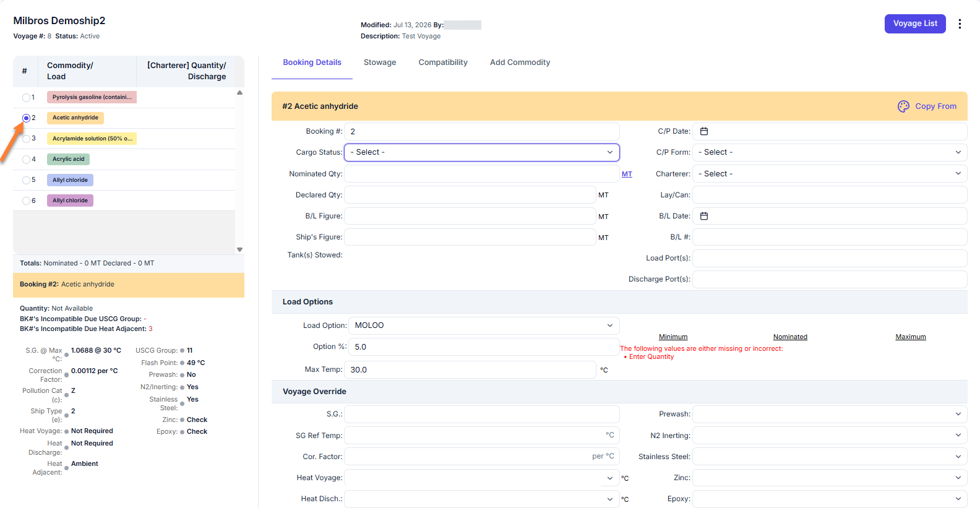Screen dimensions: 980x508
Task: Click the Load Port(s) input field
Action: pyautogui.click(x=830, y=258)
